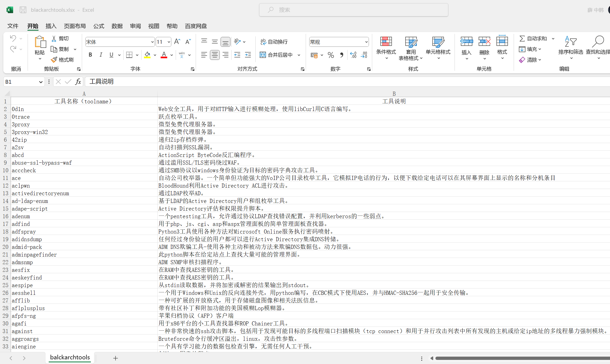The width and height of the screenshot is (610, 364).
Task: Open the 文件 (File) menu
Action: (x=13, y=26)
